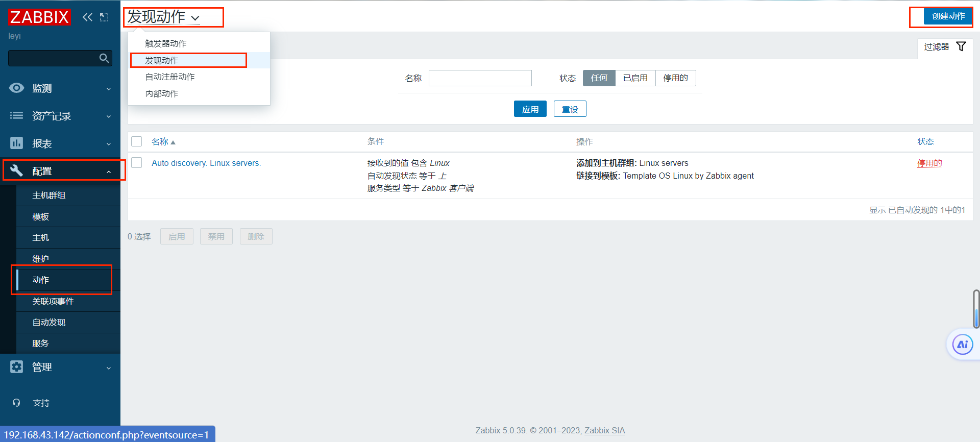Open 动作 in the sidebar
This screenshot has height=442, width=980.
coord(68,280)
